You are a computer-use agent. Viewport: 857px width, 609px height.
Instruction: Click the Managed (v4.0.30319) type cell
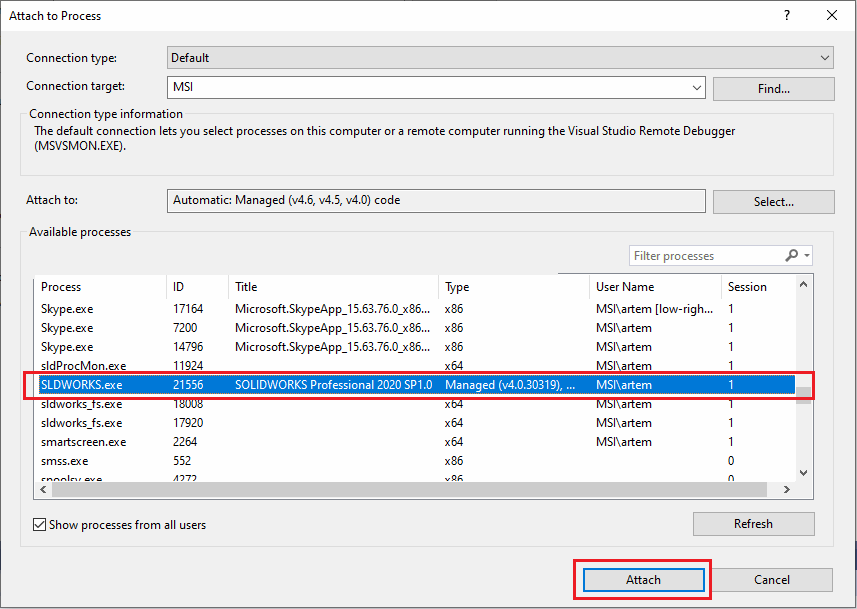click(510, 385)
